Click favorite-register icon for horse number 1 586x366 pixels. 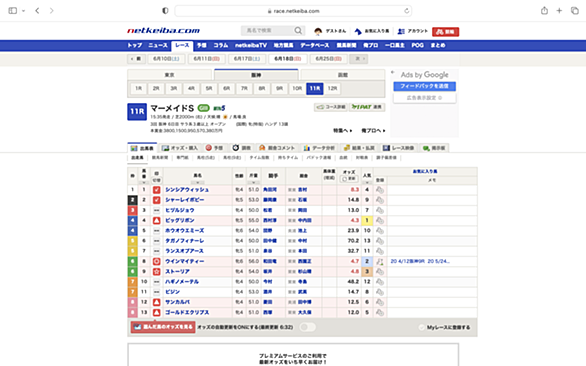[380, 190]
